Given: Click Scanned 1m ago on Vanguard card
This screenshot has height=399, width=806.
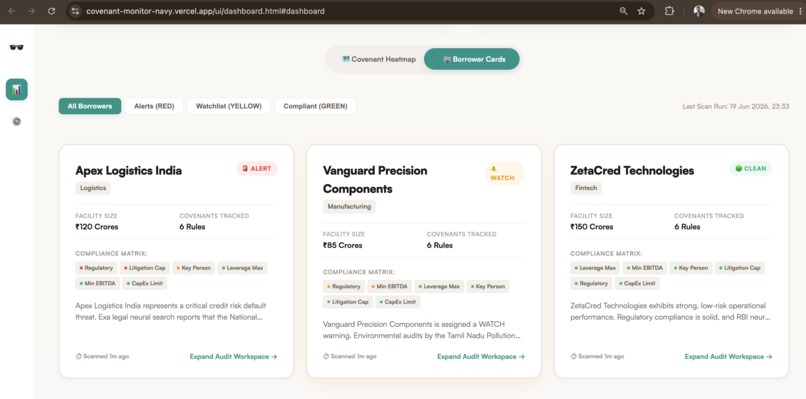Looking at the screenshot, I should [350, 356].
